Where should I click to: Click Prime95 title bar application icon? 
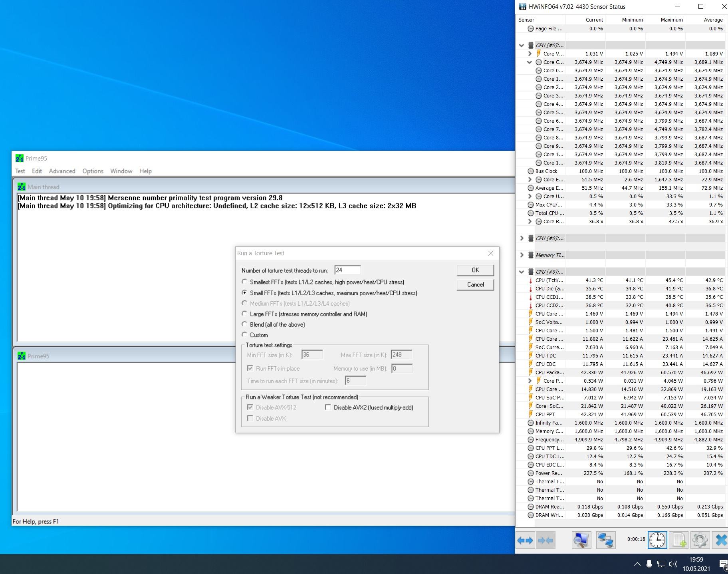click(x=19, y=159)
